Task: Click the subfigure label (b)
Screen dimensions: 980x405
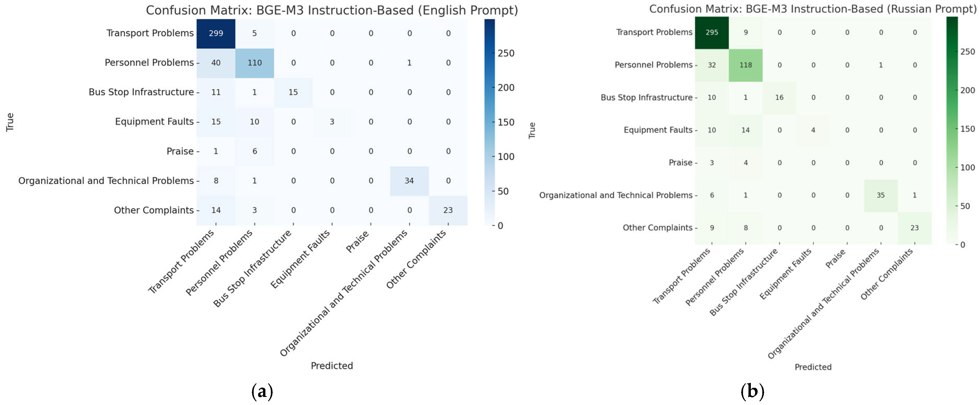Action: [x=752, y=391]
